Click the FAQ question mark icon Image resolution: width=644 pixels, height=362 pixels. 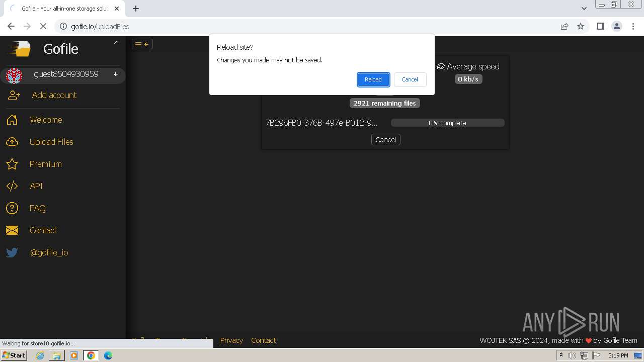[x=12, y=208]
